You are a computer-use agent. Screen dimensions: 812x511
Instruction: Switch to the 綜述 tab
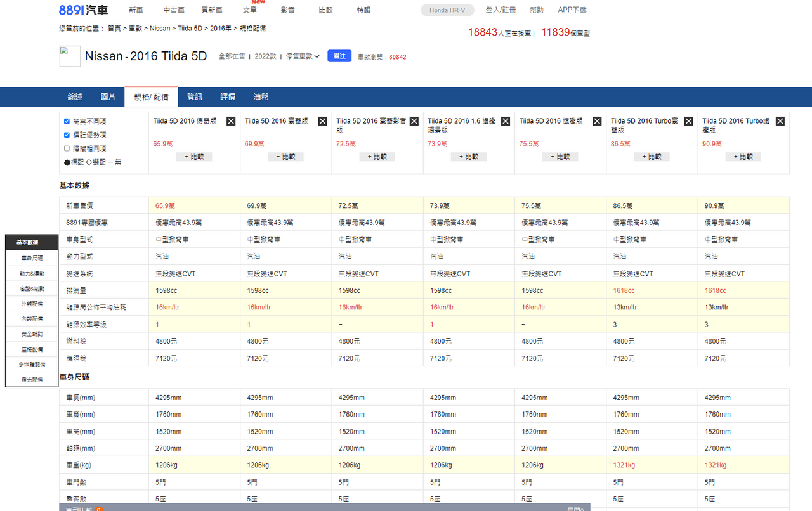click(75, 97)
